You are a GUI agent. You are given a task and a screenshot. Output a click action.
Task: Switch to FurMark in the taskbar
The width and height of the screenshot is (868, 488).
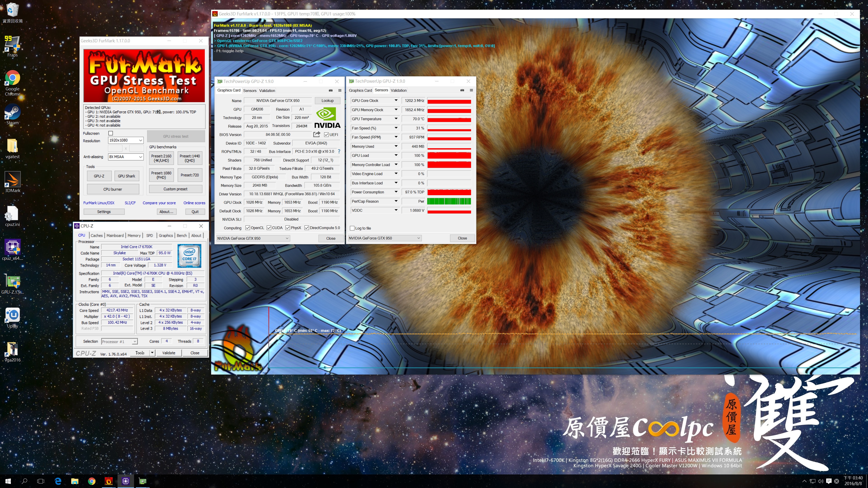coord(108,481)
